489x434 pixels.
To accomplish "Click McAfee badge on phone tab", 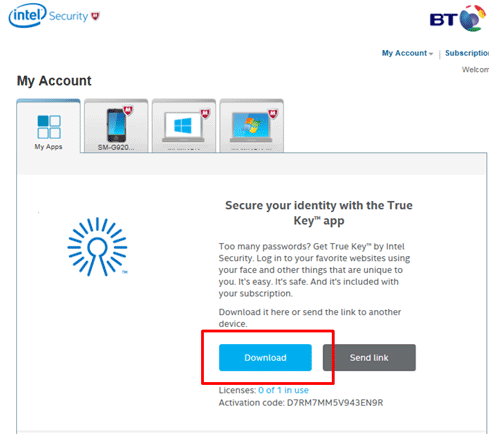I will (x=128, y=110).
